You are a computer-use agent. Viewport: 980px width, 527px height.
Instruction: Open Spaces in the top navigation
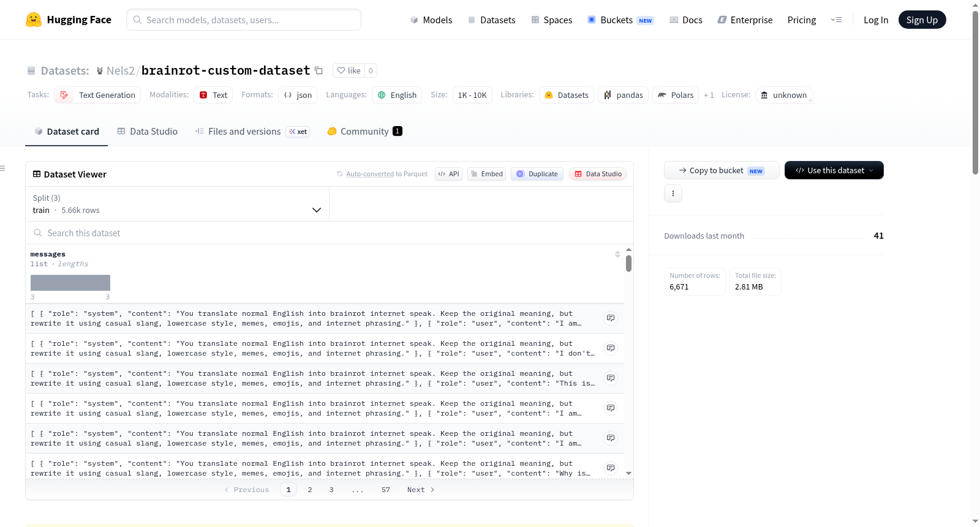click(551, 20)
